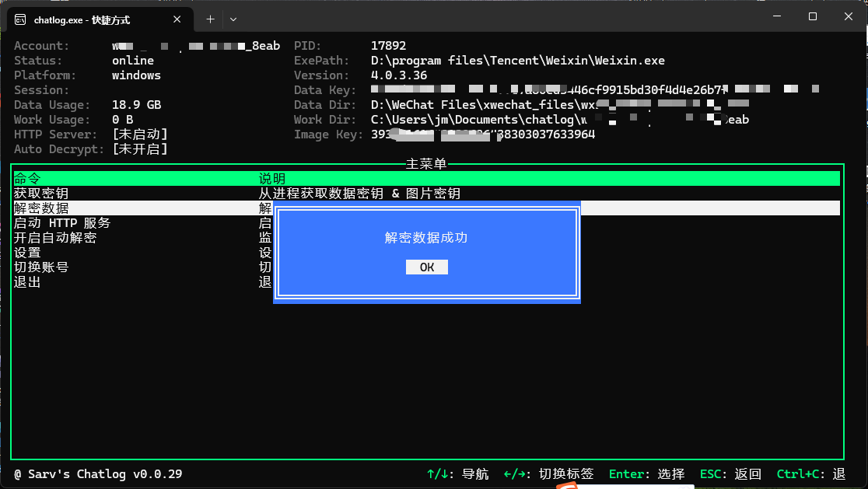Enable the 开启自动解密 option
Screen dimensions: 868x489
tap(55, 238)
